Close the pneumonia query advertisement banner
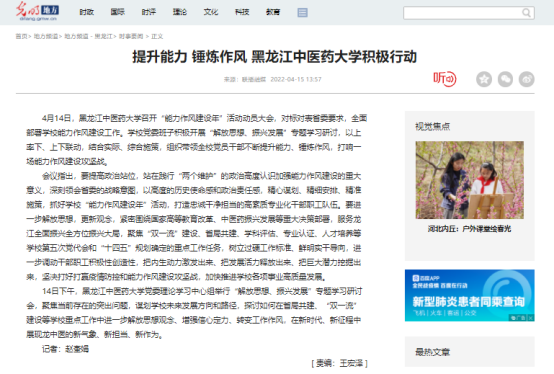This screenshot has height=374, width=554. [531, 318]
